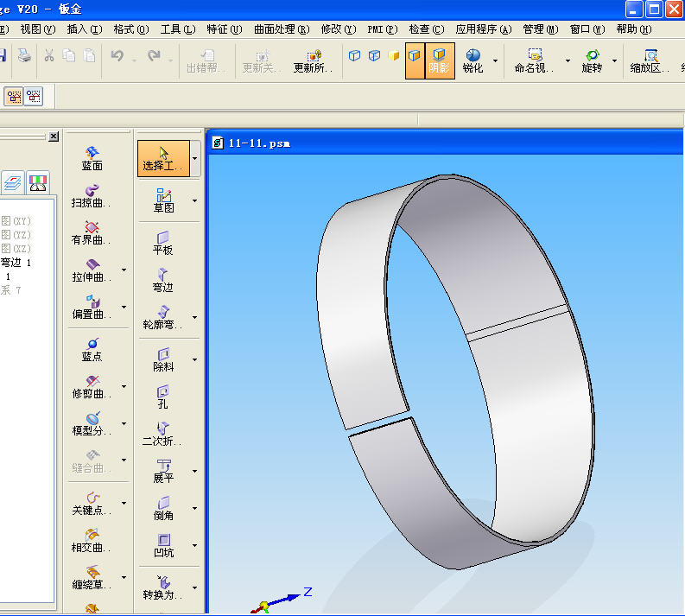The width and height of the screenshot is (685, 616).
Task: Click the 旋转 rotate view icon
Action: (592, 60)
